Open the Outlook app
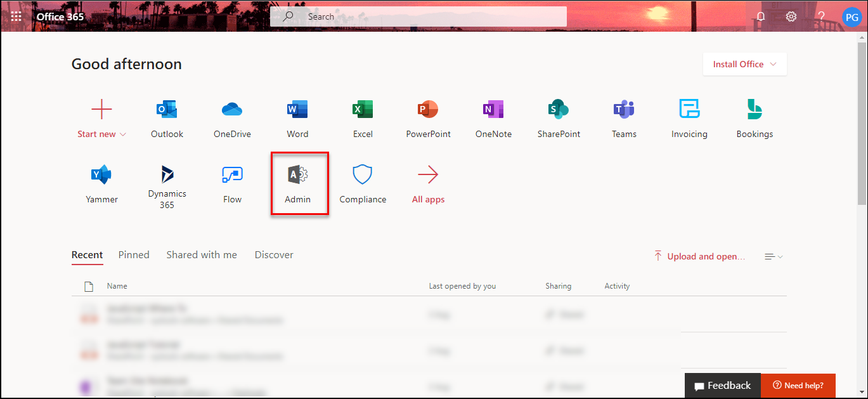Viewport: 868px width, 399px height. click(x=167, y=119)
